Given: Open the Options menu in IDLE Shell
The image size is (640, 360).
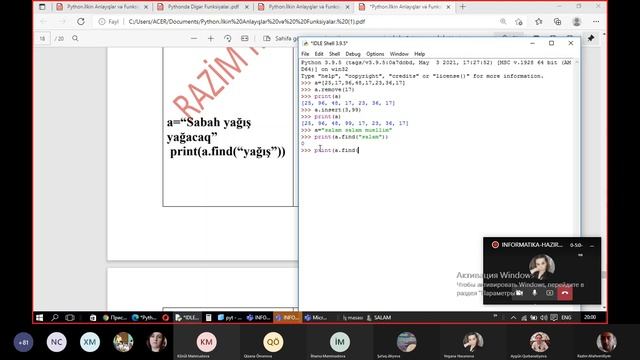Looking at the screenshot, I should coord(375,54).
